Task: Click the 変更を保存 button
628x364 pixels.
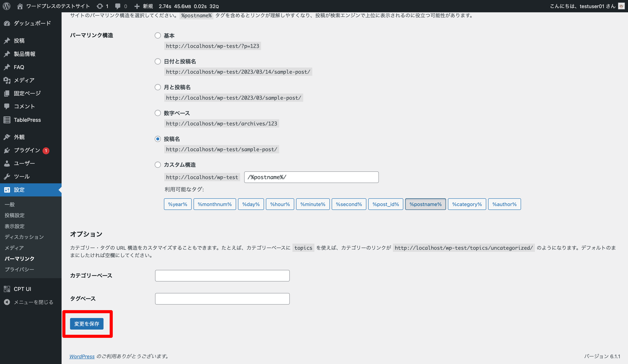Action: click(87, 324)
